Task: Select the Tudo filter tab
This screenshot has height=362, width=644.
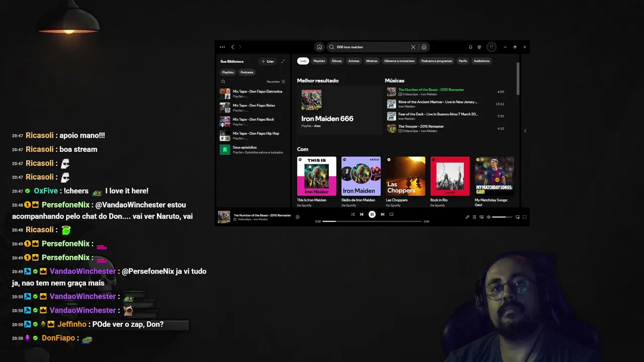Action: coord(303,61)
